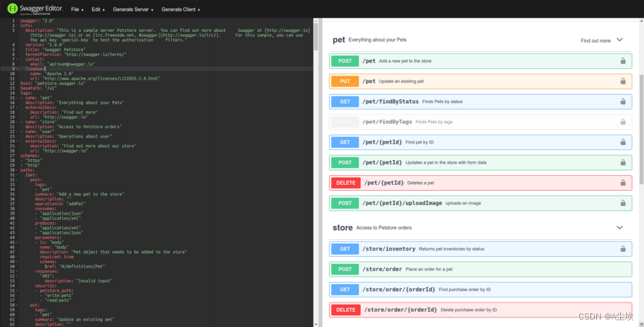Click lock icon on POST /pet/{petId} row
The width and height of the screenshot is (644, 327).
coord(623,162)
